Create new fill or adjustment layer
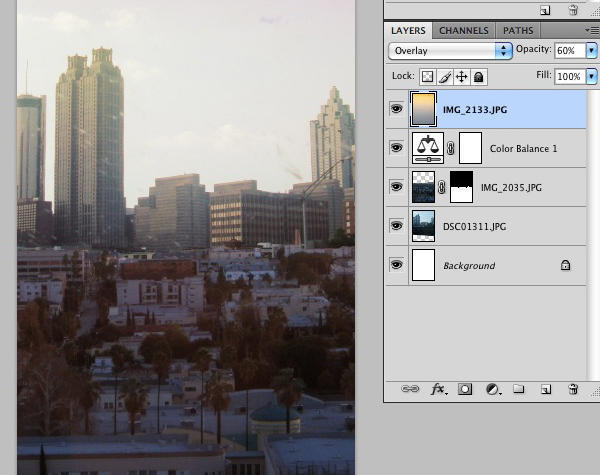The height and width of the screenshot is (475, 600). (492, 388)
